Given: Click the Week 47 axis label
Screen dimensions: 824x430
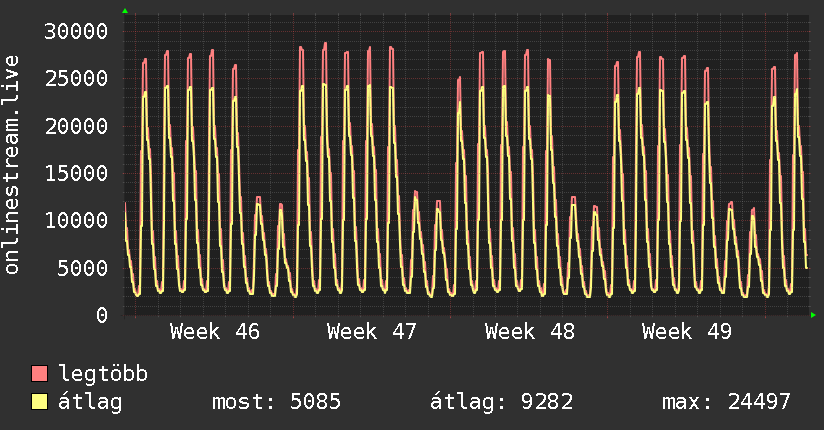Looking at the screenshot, I should 372,331.
